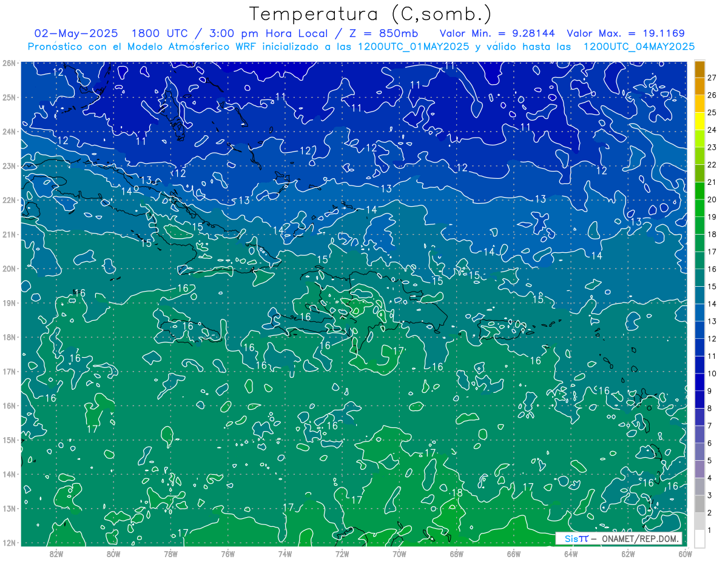Viewport: 728px width, 562px height.
Task: Click the white bottom segment of color scale
Action: point(699,538)
